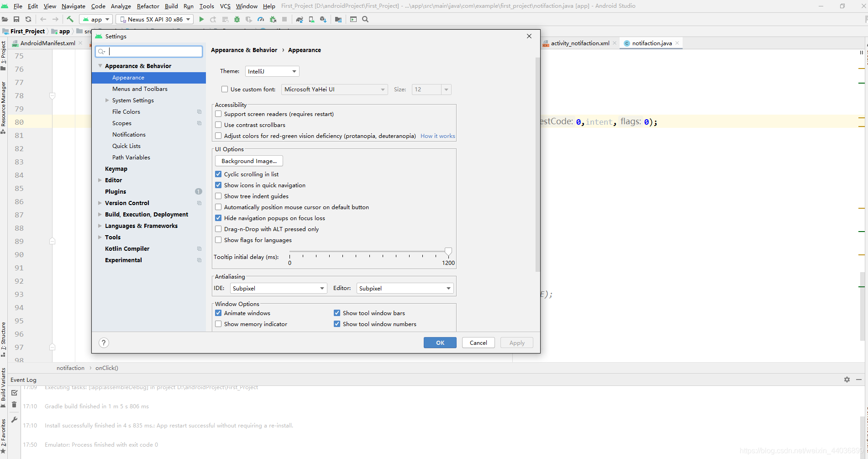Open the Refactor menu
The height and width of the screenshot is (459, 868).
(x=148, y=6)
